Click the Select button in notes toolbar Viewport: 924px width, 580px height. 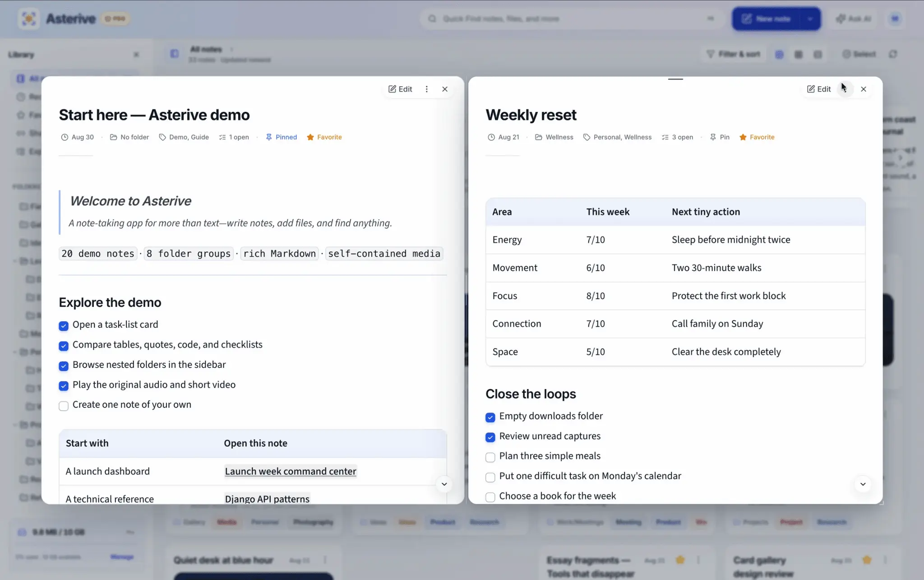click(x=859, y=54)
